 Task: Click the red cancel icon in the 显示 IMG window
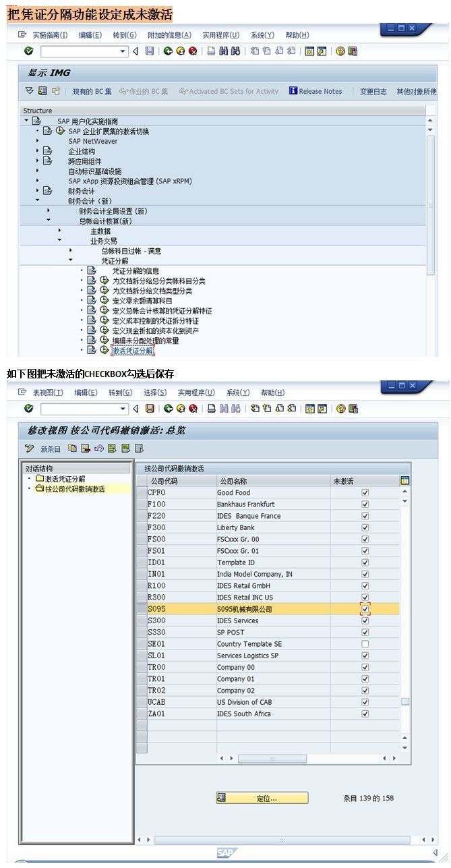(x=193, y=51)
